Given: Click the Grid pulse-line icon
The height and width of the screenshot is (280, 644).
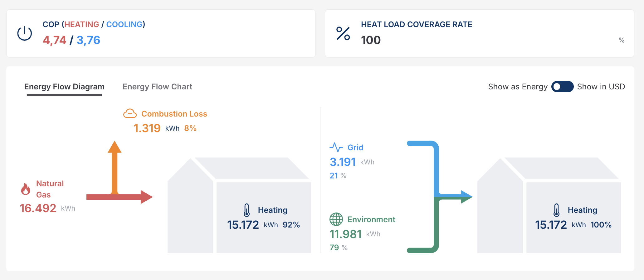Looking at the screenshot, I should [x=336, y=147].
